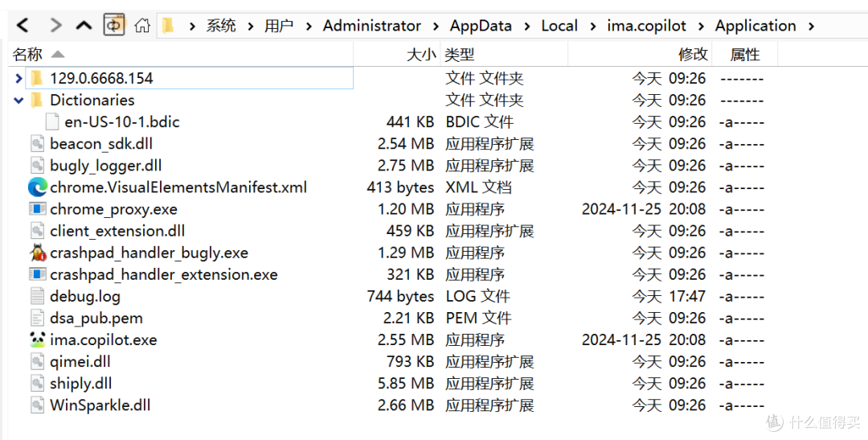Screen dimensions: 868x440
Task: Click the crashpad_handler_bugly.exe bug icon
Action: coord(37,253)
